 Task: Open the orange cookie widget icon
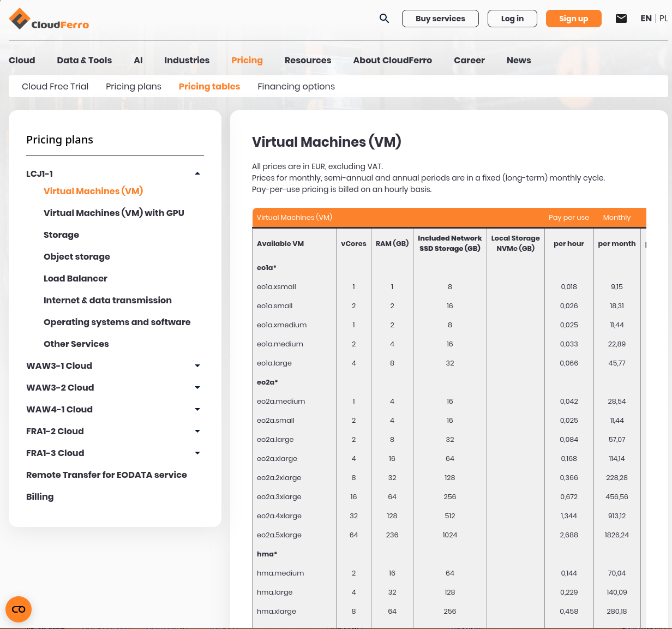[x=19, y=609]
